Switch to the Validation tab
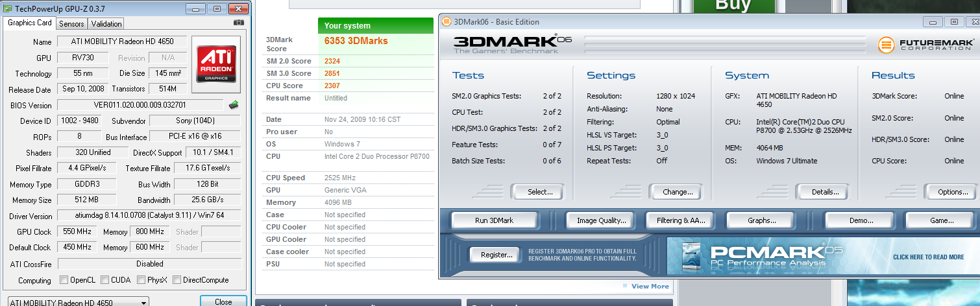 pos(106,24)
